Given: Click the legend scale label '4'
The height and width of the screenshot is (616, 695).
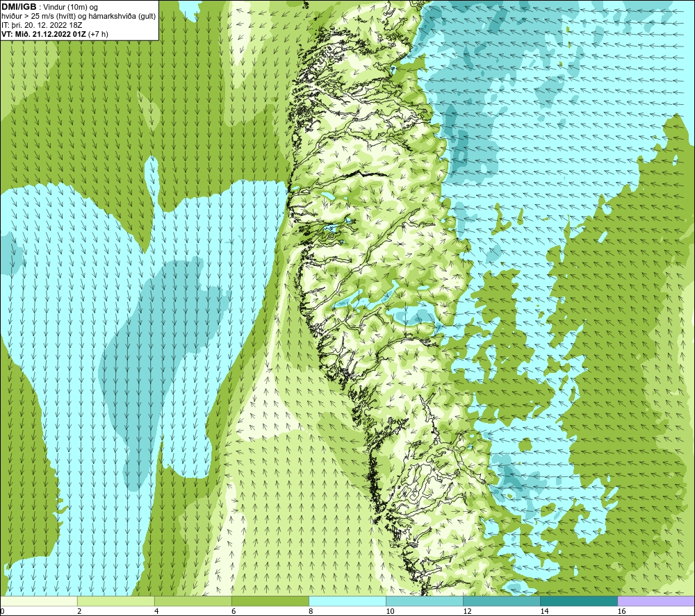Looking at the screenshot, I should pos(156,611).
